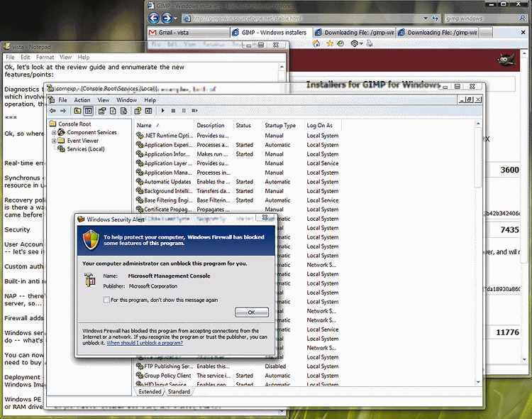Select the GIMP - Windows installers tab

click(270, 33)
